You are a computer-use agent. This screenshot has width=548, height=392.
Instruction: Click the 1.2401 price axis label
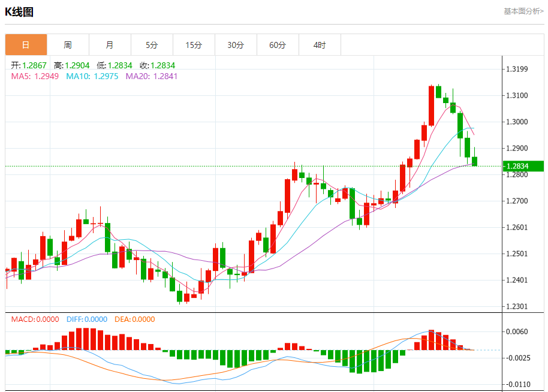point(517,280)
